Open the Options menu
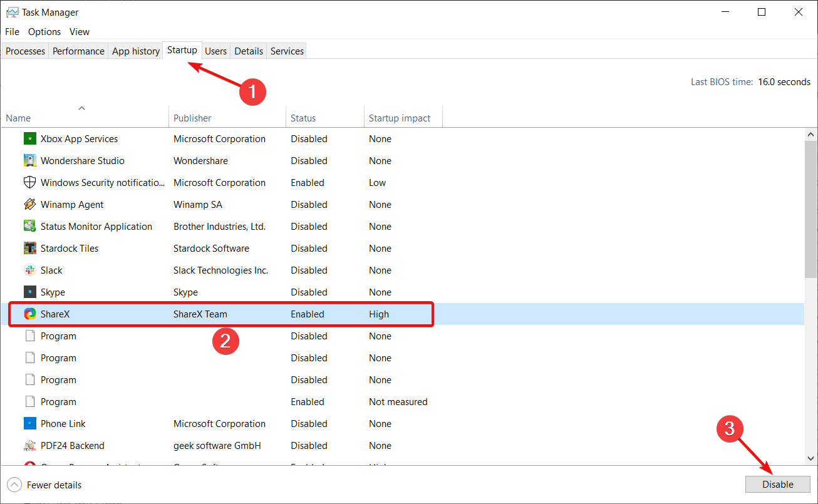 [44, 32]
